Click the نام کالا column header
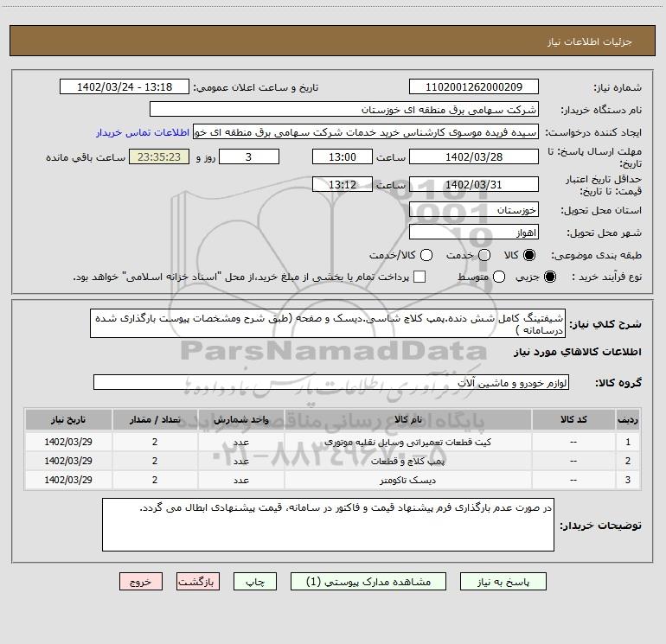This screenshot has height=644, width=666. 407,420
